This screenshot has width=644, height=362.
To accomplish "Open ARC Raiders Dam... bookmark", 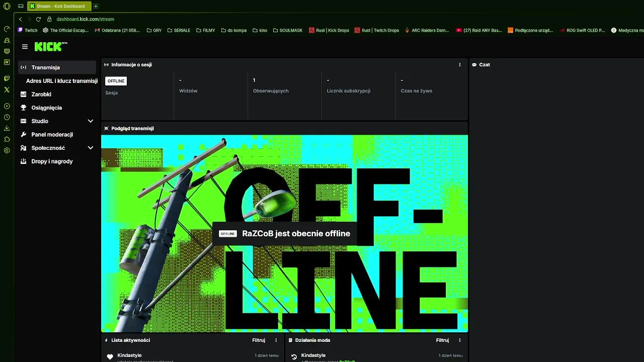I will pos(427,30).
